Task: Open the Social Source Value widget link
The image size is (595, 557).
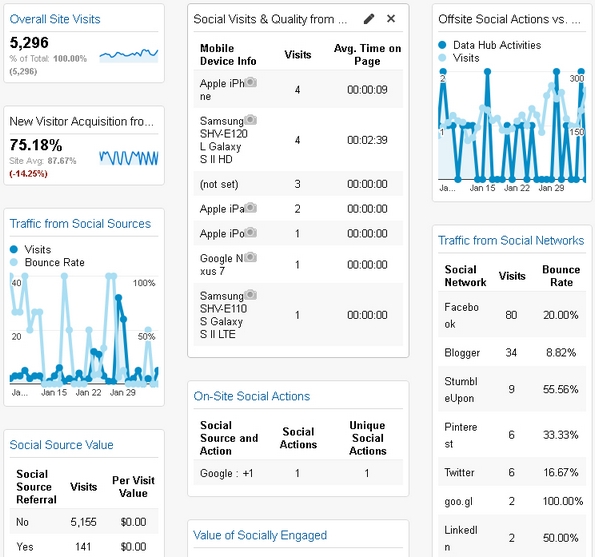Action: (61, 444)
